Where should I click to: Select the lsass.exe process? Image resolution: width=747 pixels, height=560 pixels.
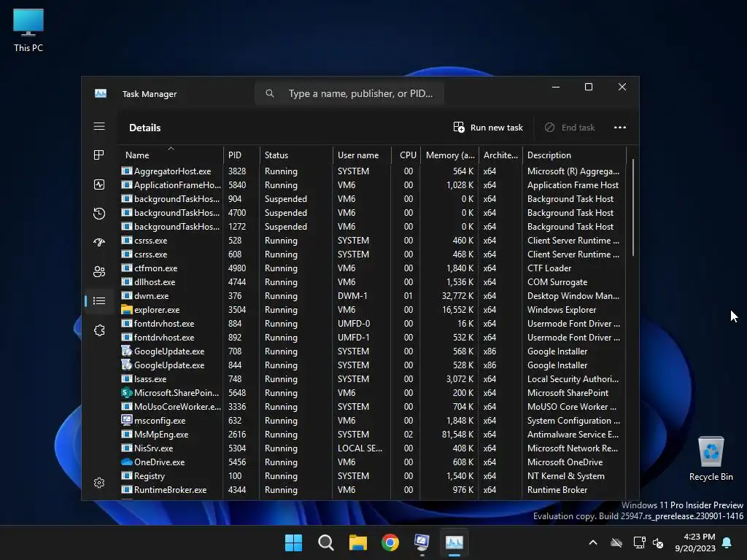pyautogui.click(x=373, y=379)
